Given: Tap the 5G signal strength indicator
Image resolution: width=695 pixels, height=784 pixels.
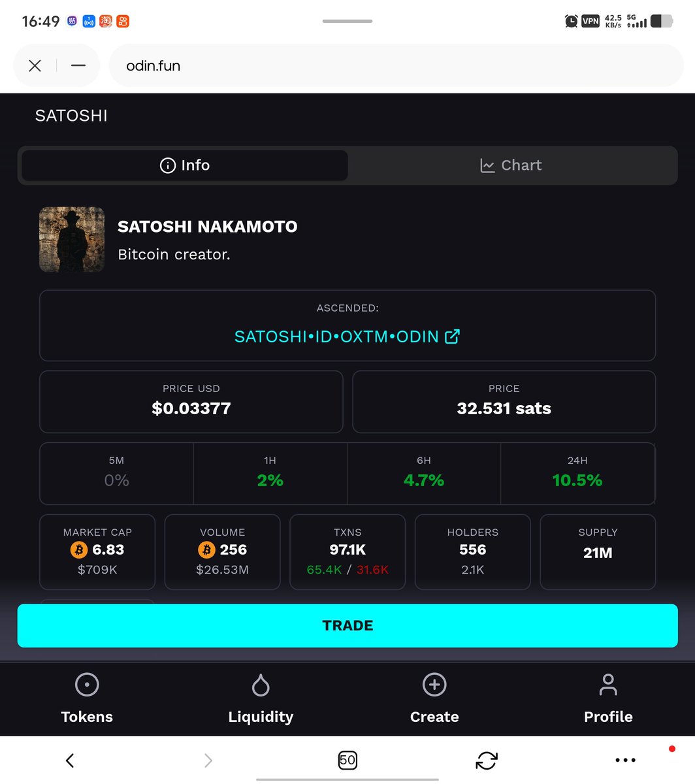Looking at the screenshot, I should [x=637, y=21].
